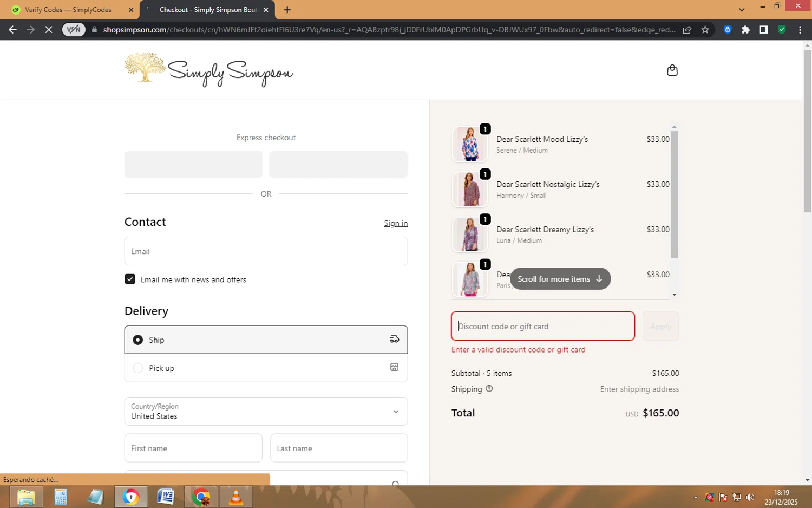The height and width of the screenshot is (508, 812).
Task: Click the total $165.00 amount
Action: point(660,413)
